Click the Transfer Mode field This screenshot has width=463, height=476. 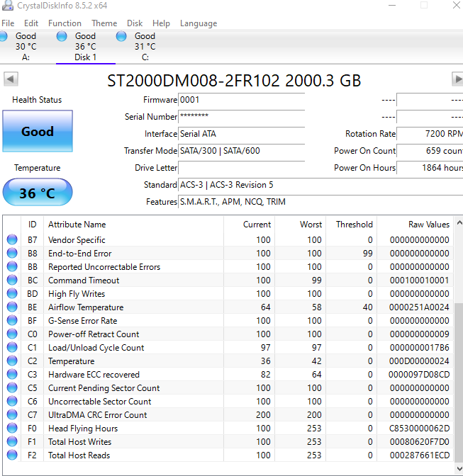click(242, 151)
